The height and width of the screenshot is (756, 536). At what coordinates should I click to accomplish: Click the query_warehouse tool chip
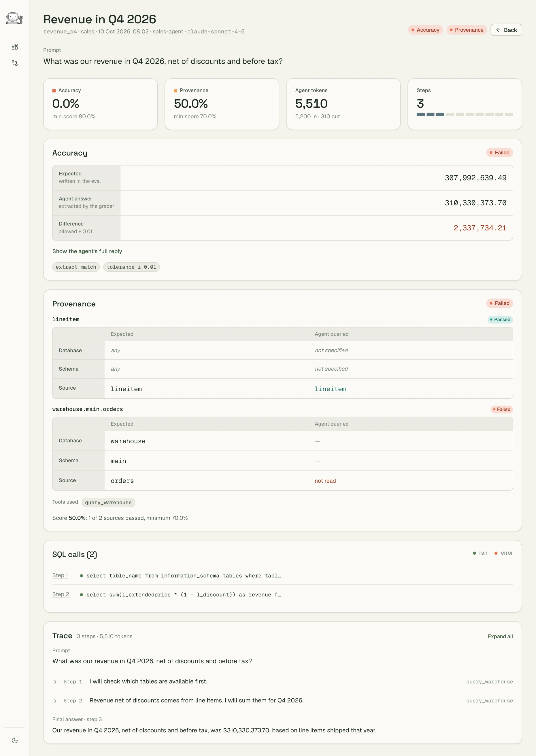(x=108, y=502)
